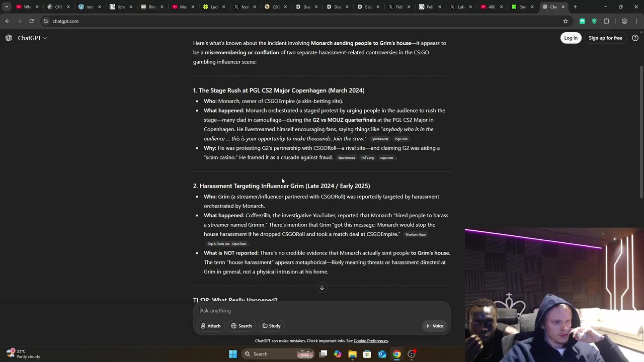Viewport: 644px width, 362px height.
Task: Open the ChatGPT model selector dropdown
Action: [32, 38]
